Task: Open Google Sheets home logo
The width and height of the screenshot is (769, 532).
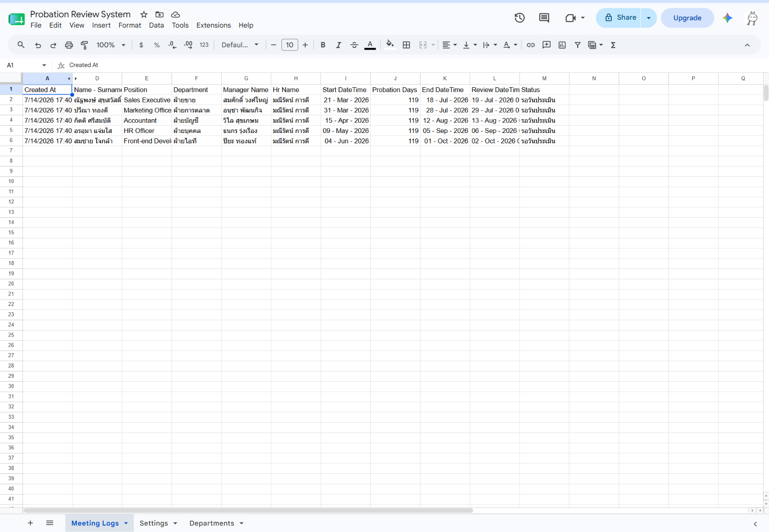Action: (x=16, y=19)
